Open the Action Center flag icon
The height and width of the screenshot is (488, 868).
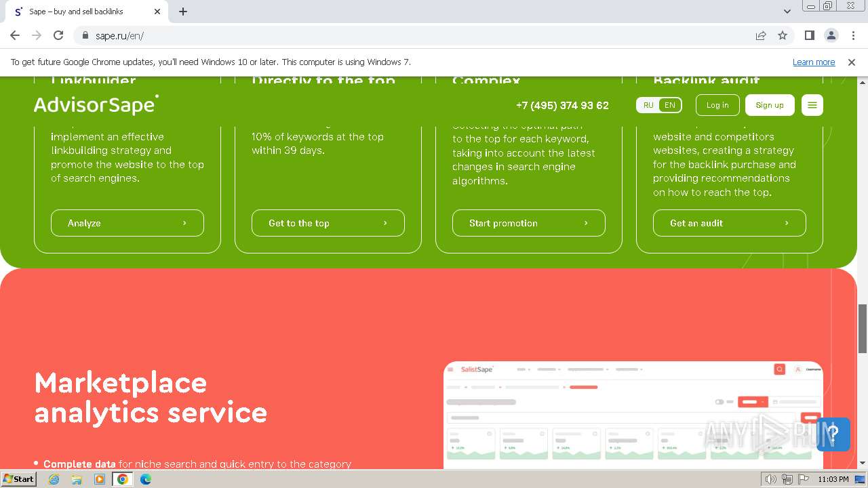pos(804,479)
